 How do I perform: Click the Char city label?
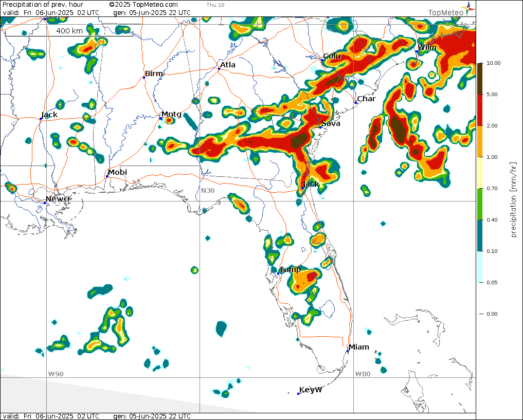coord(366,99)
